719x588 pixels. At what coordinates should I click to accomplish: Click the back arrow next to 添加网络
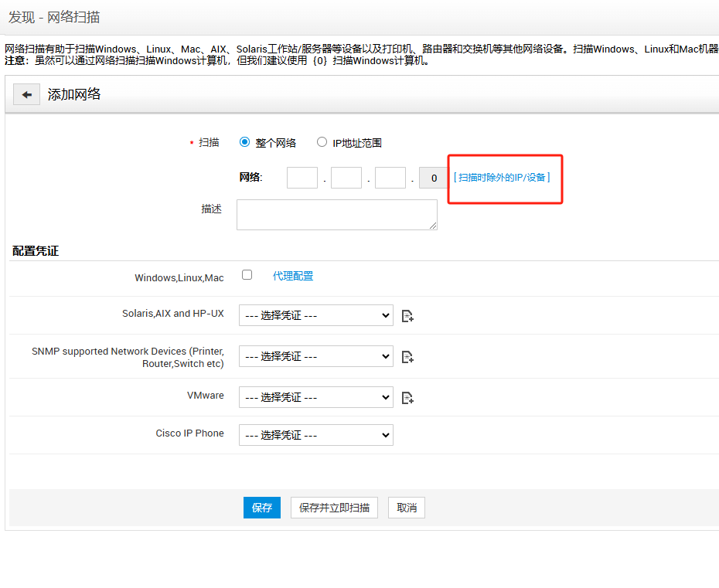(x=26, y=94)
